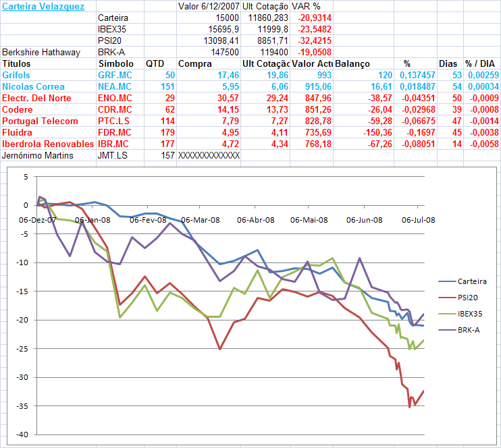Select the Carteira value cell 15000
The height and width of the screenshot is (448, 501).
pos(209,18)
